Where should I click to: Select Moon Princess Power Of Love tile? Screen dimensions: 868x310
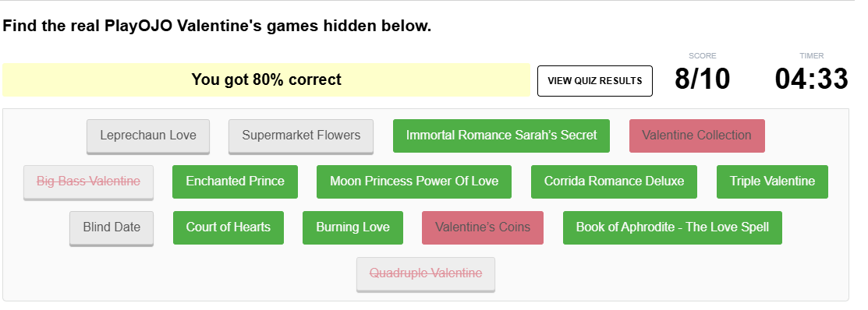pyautogui.click(x=414, y=181)
